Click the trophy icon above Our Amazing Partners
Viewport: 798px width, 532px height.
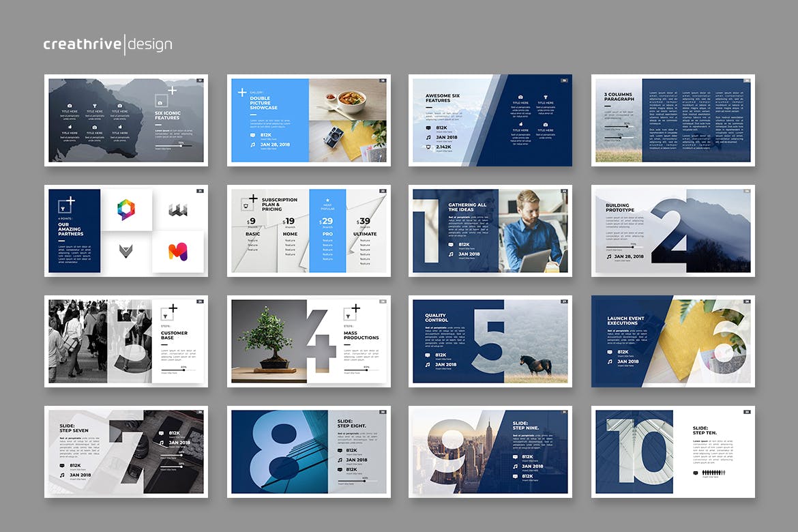coord(64,204)
